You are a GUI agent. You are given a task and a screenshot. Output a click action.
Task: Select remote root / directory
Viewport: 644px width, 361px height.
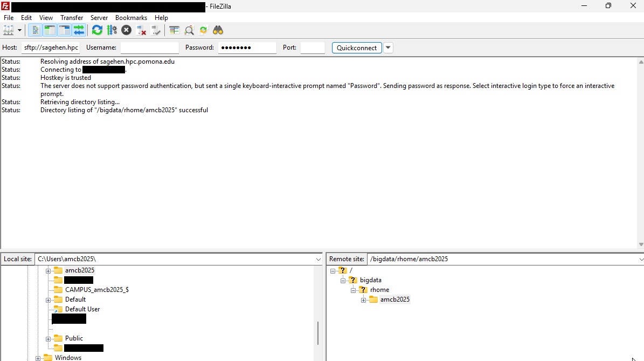click(351, 270)
